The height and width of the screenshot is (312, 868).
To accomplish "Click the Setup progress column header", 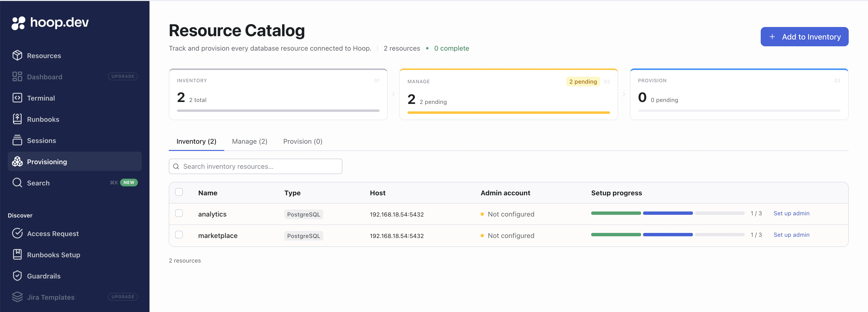I will click(x=616, y=193).
